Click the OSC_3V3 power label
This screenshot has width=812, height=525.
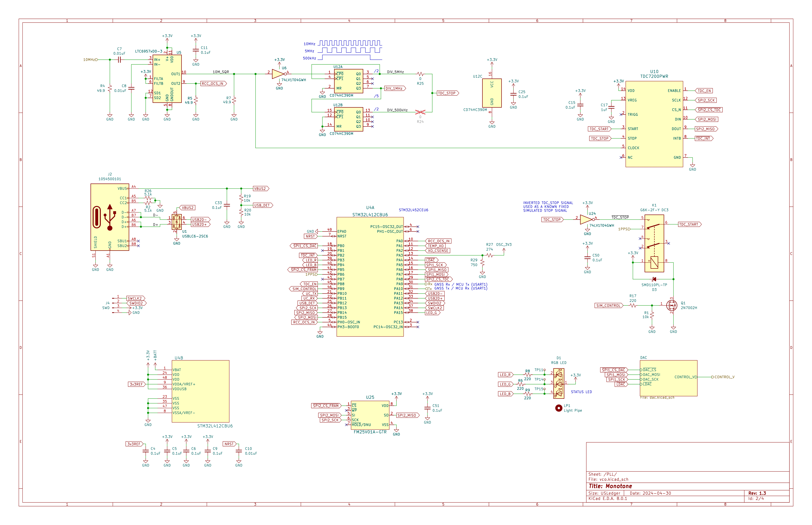(504, 244)
